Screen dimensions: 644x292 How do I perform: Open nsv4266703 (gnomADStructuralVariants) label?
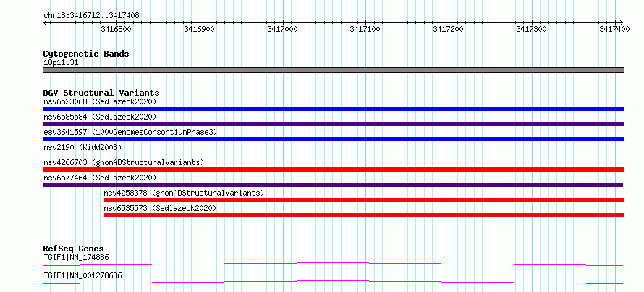coord(124,162)
